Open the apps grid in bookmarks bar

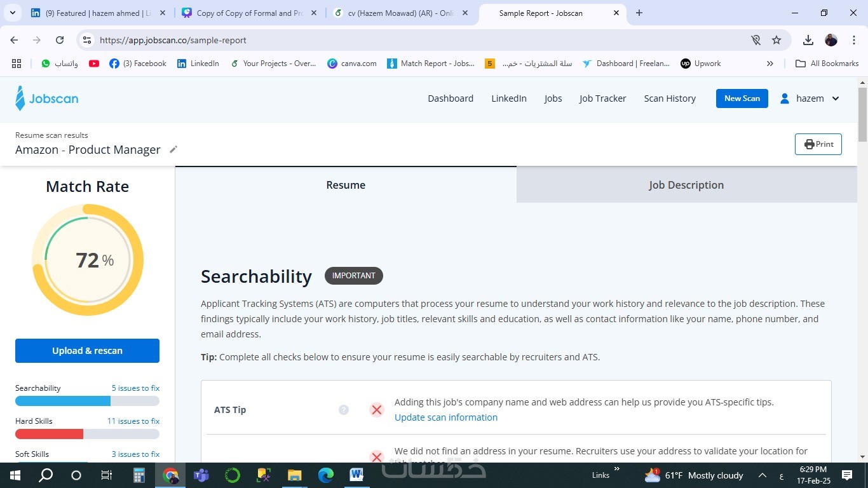(17, 64)
